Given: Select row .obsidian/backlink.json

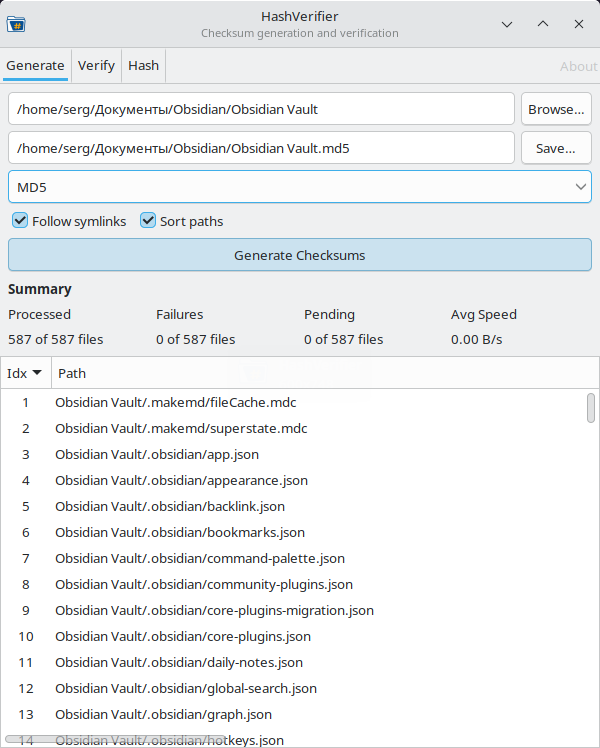Looking at the screenshot, I should click(294, 506).
